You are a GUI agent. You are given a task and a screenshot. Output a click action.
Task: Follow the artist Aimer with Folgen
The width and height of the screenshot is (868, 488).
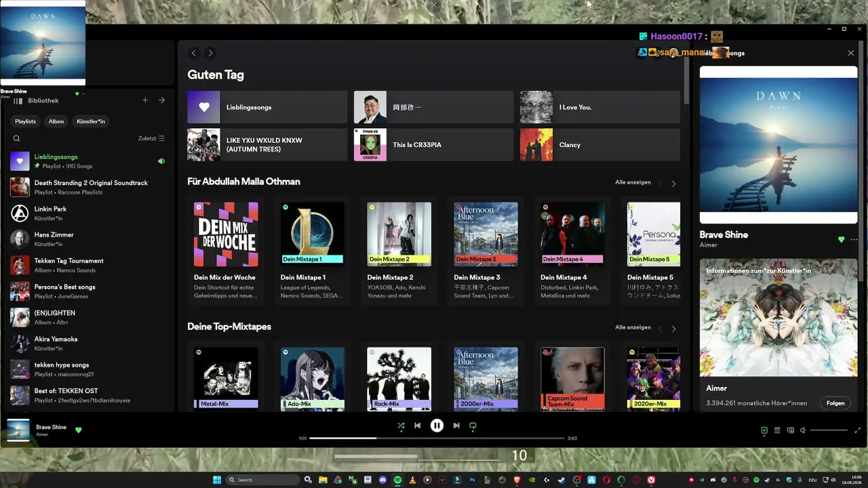[x=835, y=403]
